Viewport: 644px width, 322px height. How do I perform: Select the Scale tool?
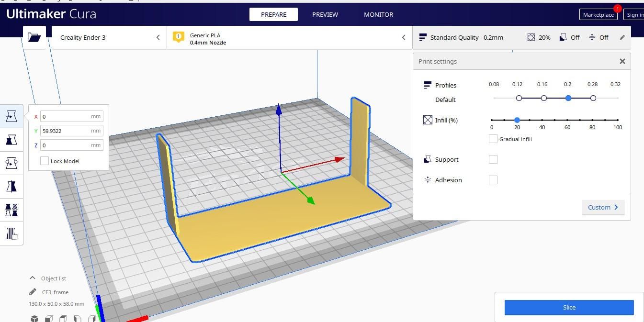point(11,140)
